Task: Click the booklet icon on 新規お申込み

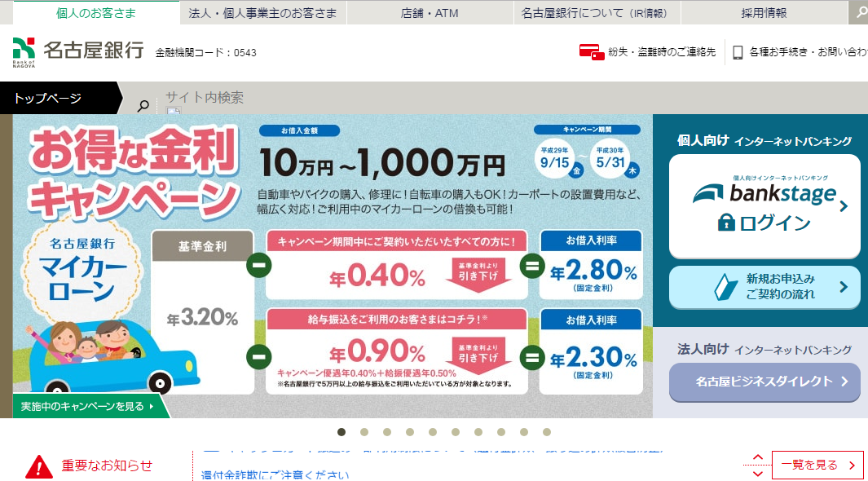Action: coord(725,287)
